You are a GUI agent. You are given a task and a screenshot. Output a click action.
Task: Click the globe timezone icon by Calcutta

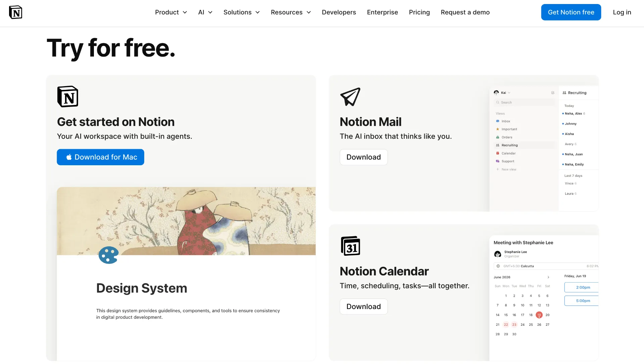(498, 266)
